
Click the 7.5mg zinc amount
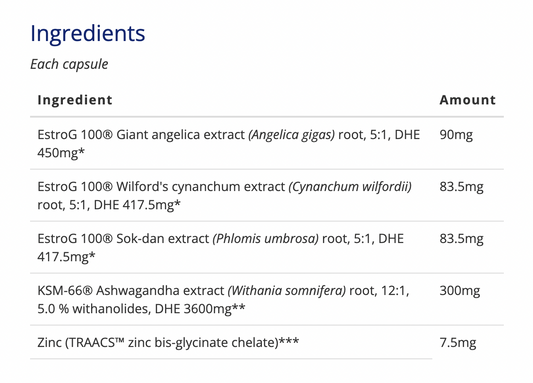tap(458, 343)
